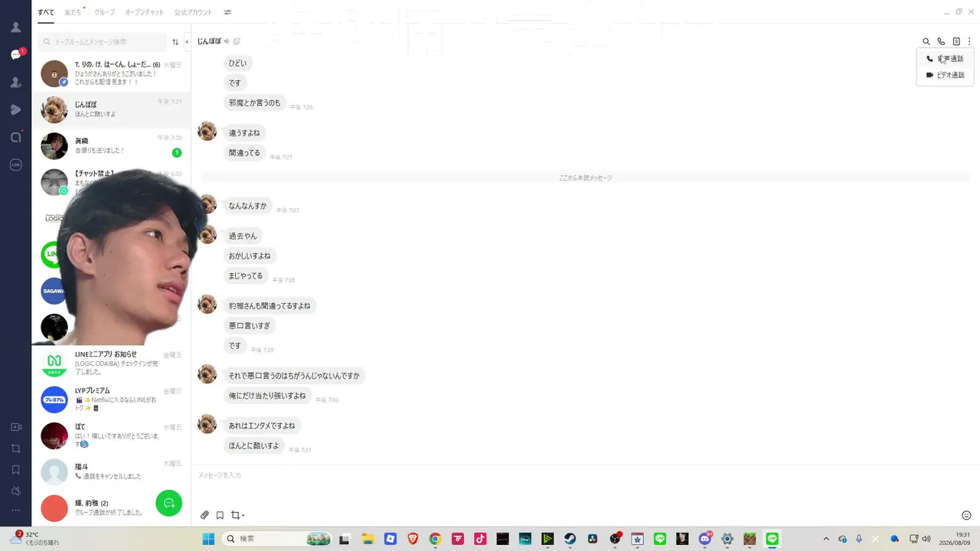Screen dimensions: 980x551
Task: Open the LINEミニアプリ お知らせ chat
Action: 111,363
